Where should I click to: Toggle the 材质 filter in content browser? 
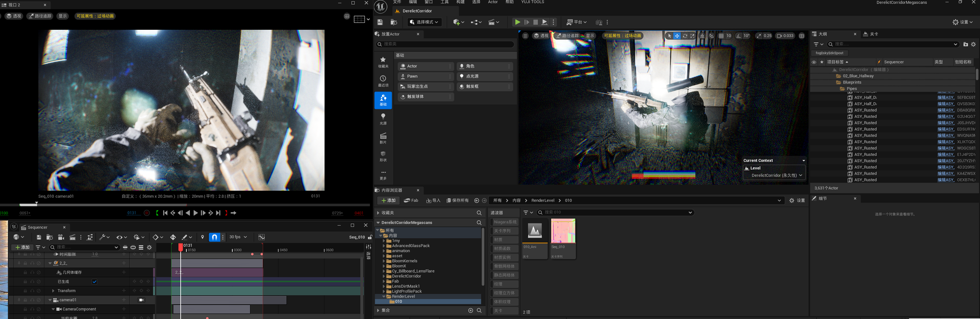coord(504,240)
